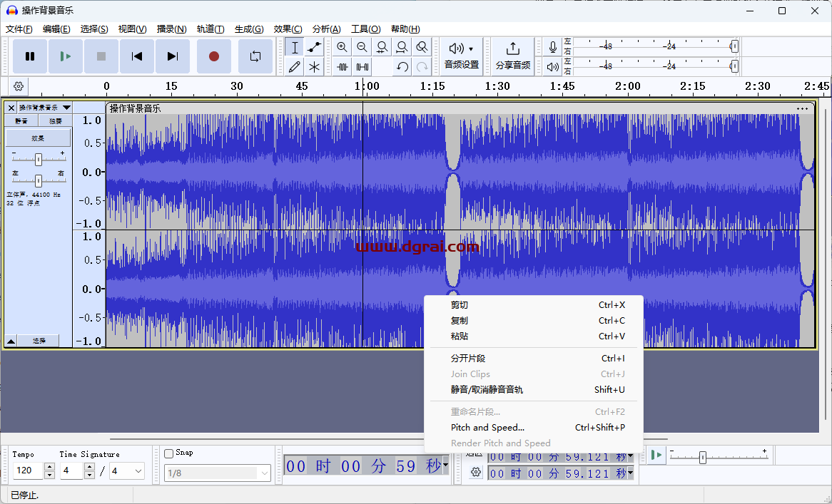This screenshot has height=504, width=832.
Task: Select the Envelope tool
Action: [x=314, y=47]
